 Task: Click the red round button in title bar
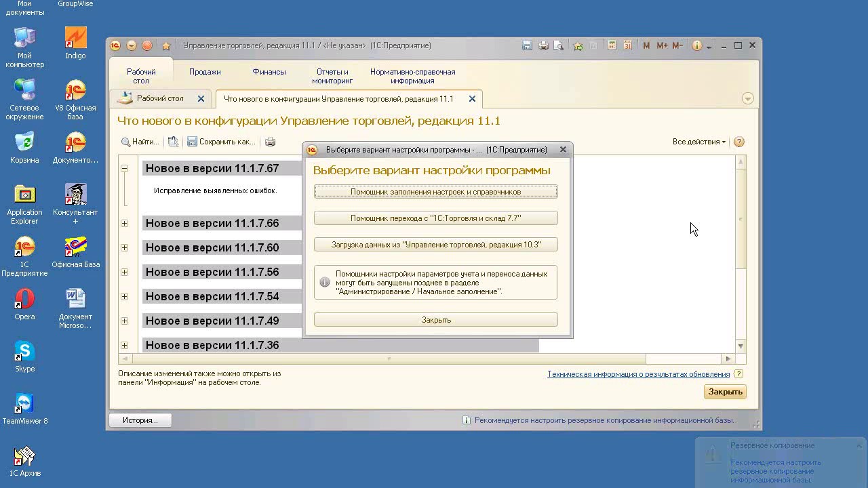(x=147, y=45)
